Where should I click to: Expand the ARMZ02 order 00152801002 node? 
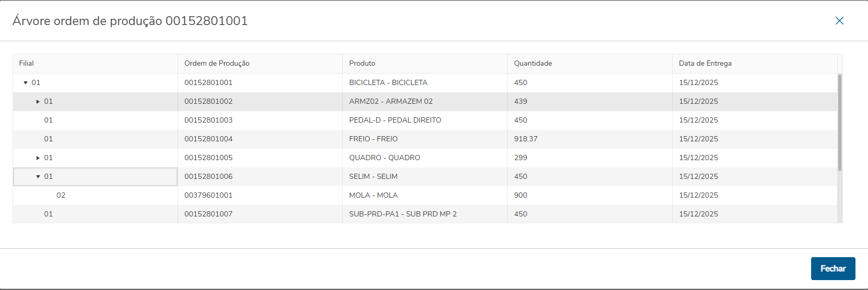(38, 102)
